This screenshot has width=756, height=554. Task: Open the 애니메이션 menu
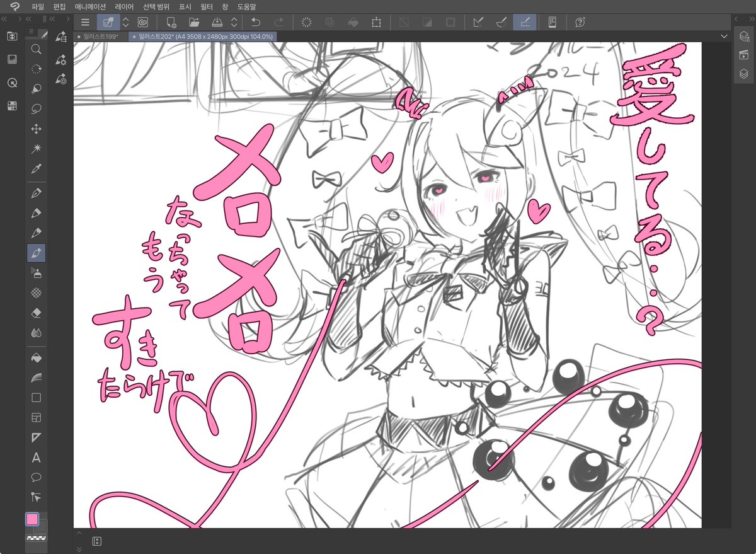(x=90, y=6)
